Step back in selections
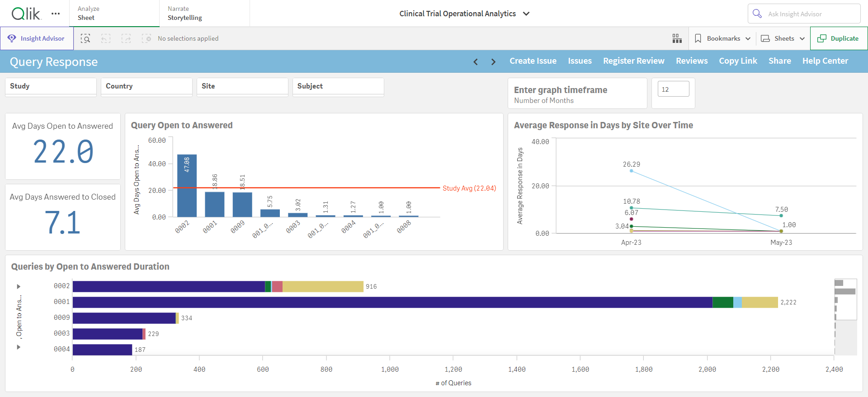This screenshot has height=397, width=868. (106, 38)
